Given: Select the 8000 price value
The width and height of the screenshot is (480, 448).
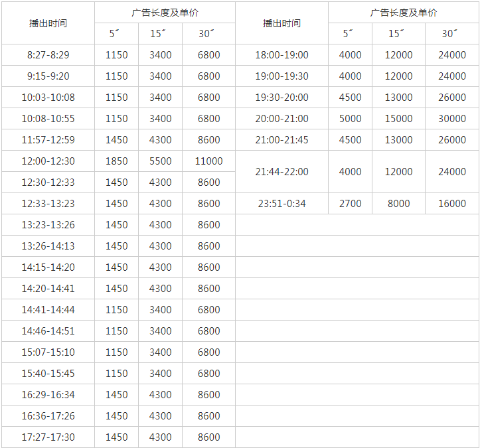Looking at the screenshot, I should [x=398, y=204].
